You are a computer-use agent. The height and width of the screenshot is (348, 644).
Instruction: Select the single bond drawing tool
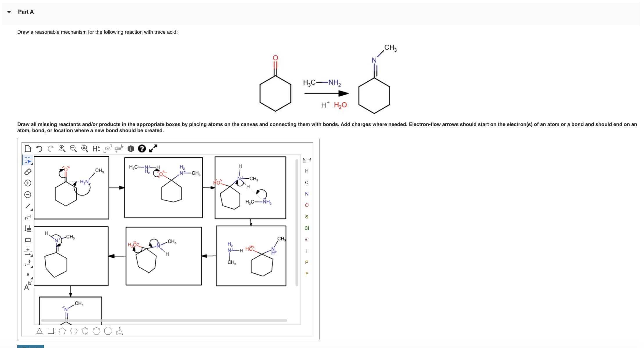click(x=27, y=205)
